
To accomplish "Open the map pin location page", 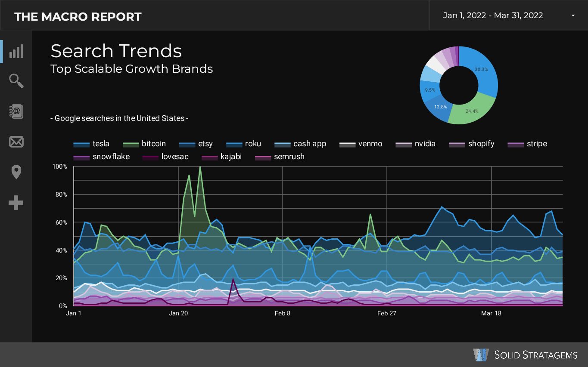I will (16, 172).
